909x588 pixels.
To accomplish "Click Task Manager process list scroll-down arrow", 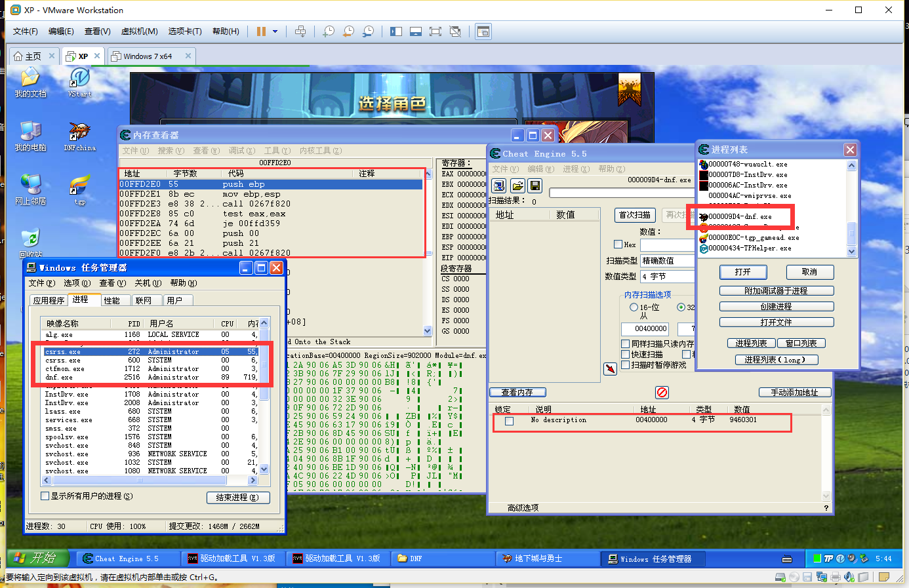I will 264,469.
